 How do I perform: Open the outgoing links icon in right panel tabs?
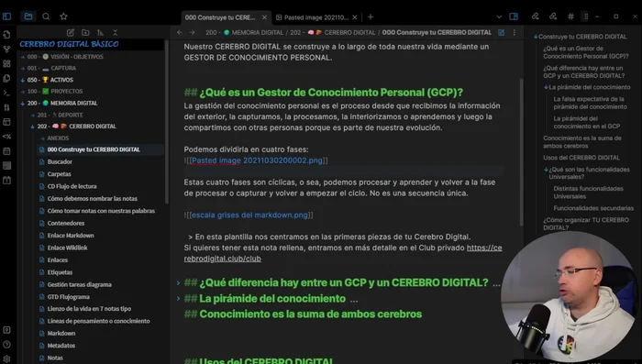click(553, 17)
